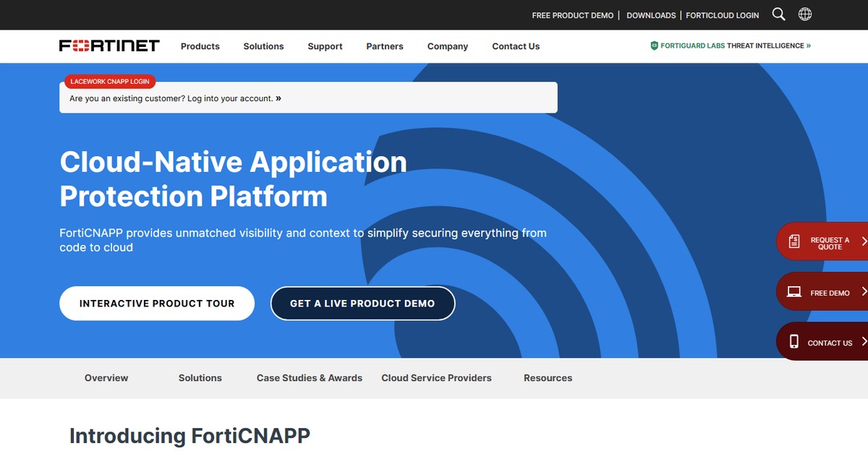Open the Support dropdown menu
Image resolution: width=868 pixels, height=454 pixels.
click(x=325, y=46)
